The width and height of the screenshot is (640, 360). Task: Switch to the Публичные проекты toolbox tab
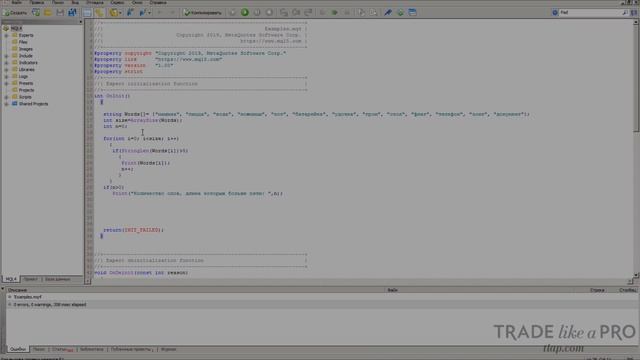131,349
